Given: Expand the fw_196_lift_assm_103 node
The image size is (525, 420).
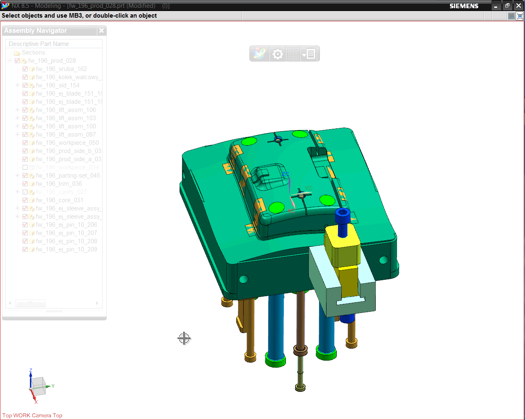Looking at the screenshot, I should click(x=18, y=118).
